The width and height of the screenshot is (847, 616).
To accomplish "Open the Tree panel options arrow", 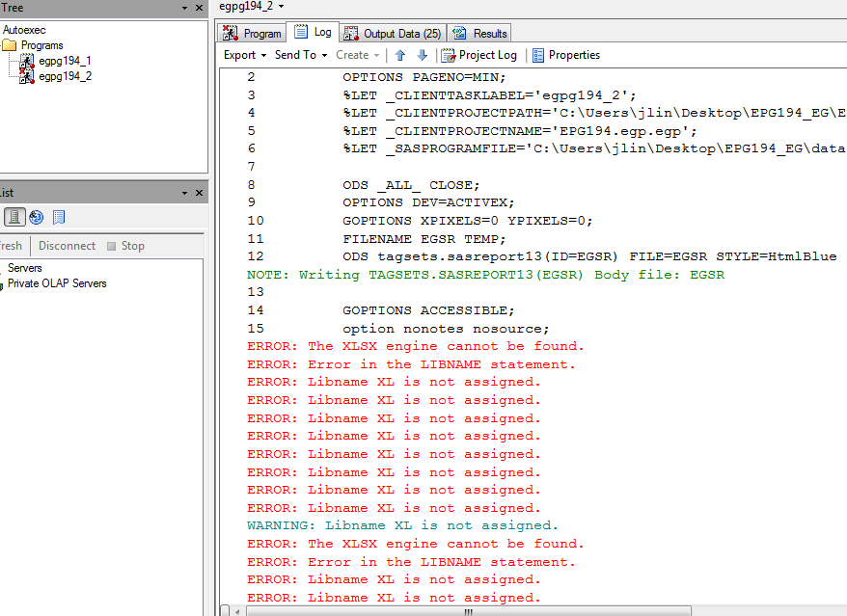I will [x=185, y=8].
